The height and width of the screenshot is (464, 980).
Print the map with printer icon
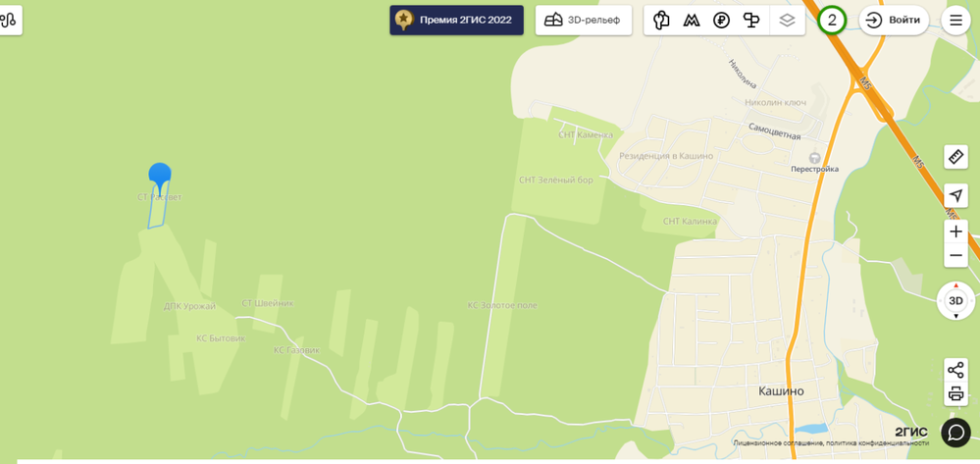[x=955, y=394]
